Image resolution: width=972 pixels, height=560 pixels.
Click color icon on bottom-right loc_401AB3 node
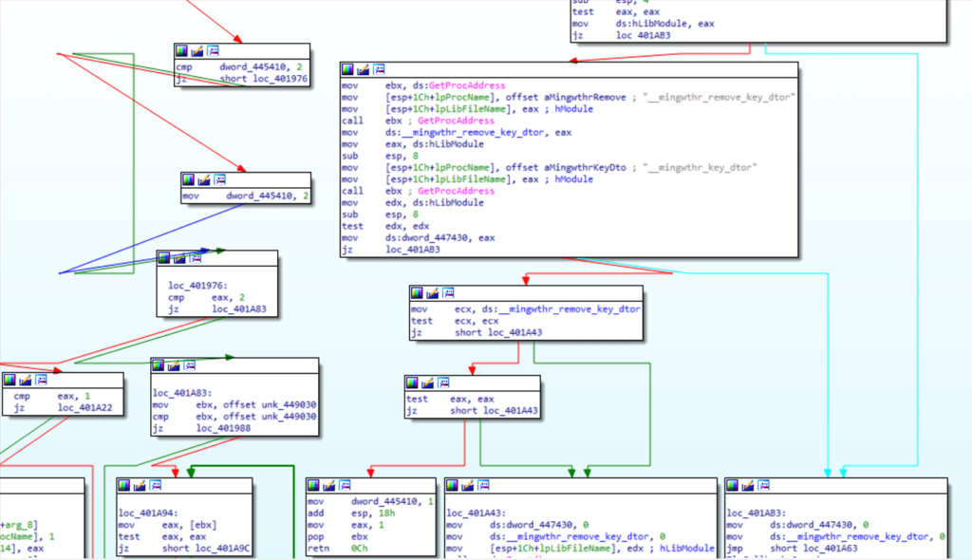click(x=733, y=485)
